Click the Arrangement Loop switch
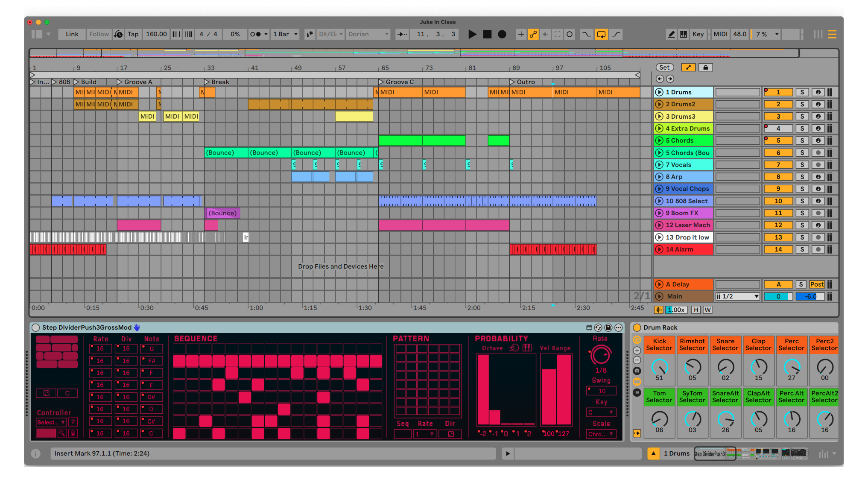Screen dimensions: 868x497 coord(601,34)
